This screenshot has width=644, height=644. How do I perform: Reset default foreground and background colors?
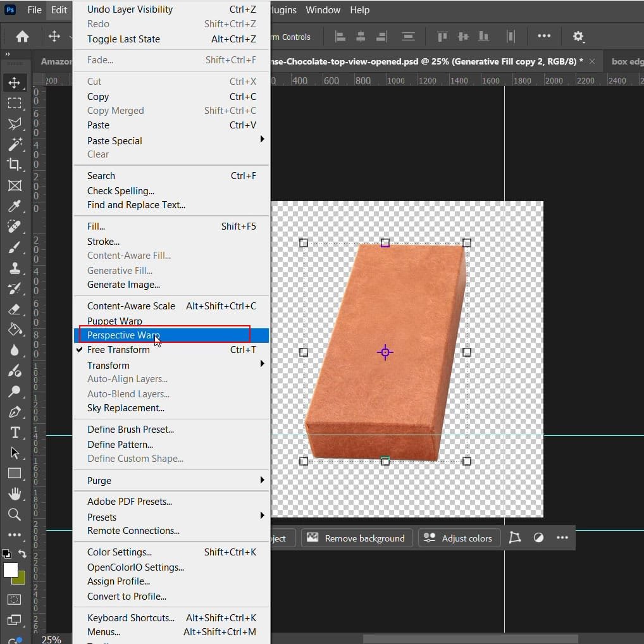tap(6, 554)
